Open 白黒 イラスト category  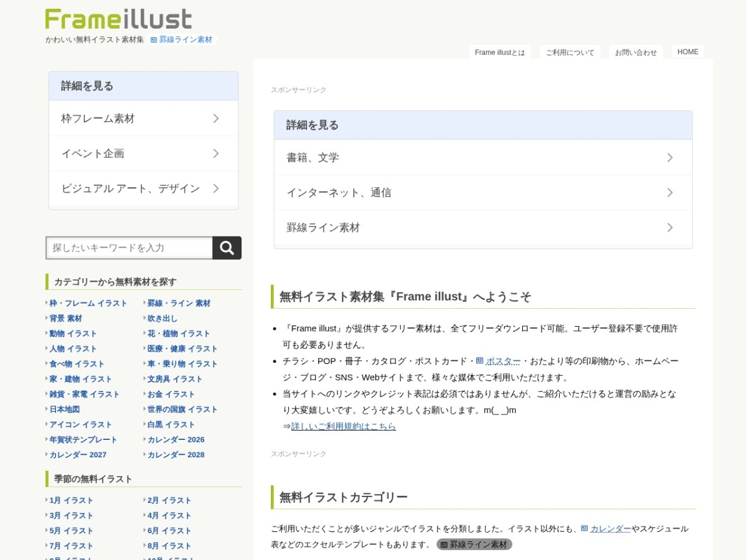point(171,424)
